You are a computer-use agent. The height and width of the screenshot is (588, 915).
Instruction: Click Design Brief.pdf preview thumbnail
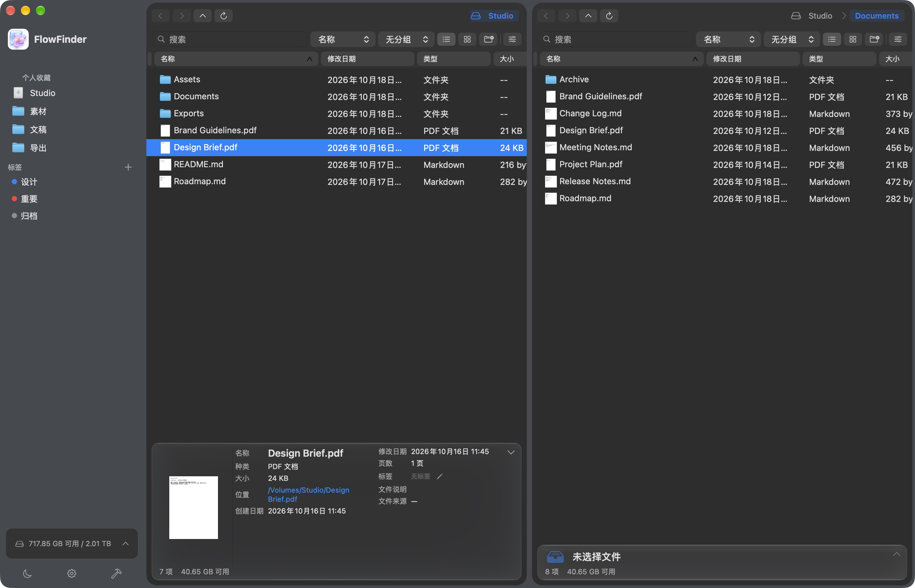coord(193,507)
